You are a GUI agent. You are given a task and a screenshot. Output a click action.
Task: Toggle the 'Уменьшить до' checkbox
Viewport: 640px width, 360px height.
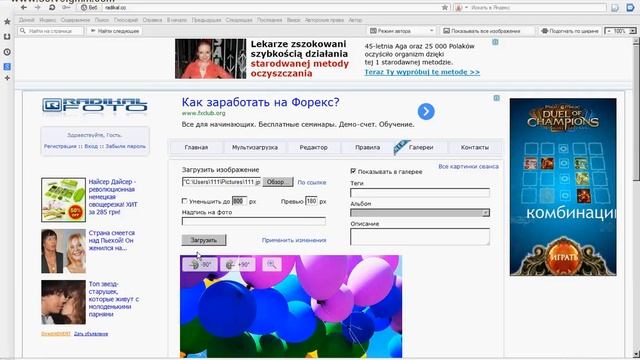click(184, 201)
